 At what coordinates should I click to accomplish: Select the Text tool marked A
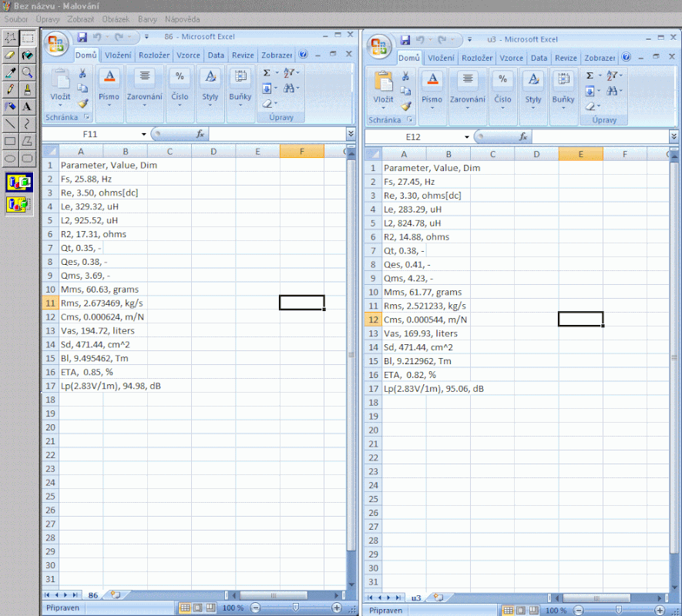[28, 106]
